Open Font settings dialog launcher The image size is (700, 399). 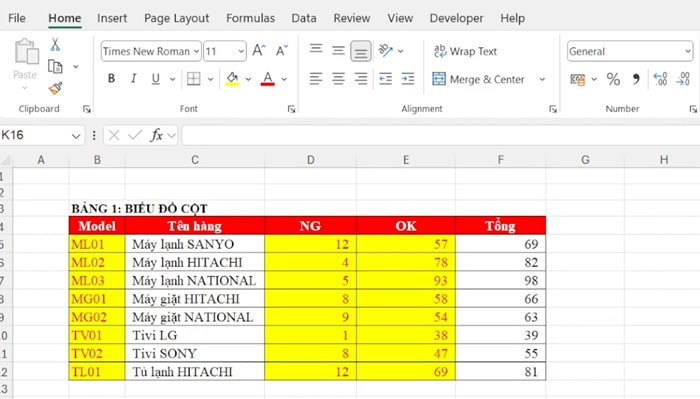point(291,109)
